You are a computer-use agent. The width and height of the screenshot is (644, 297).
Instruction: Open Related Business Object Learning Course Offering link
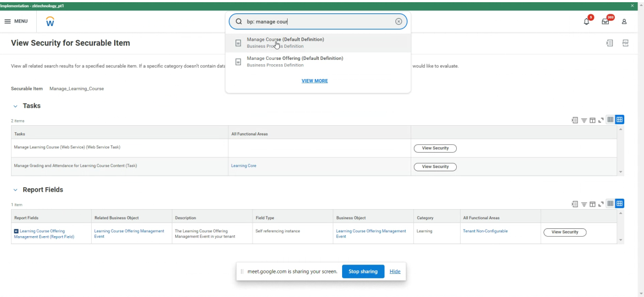[129, 234]
